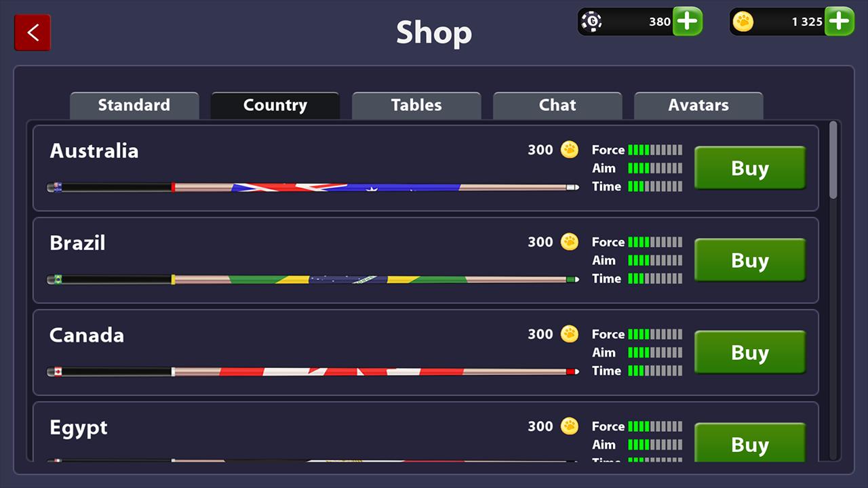Buy the Australia cue
This screenshot has height=488, width=868.
pos(750,168)
